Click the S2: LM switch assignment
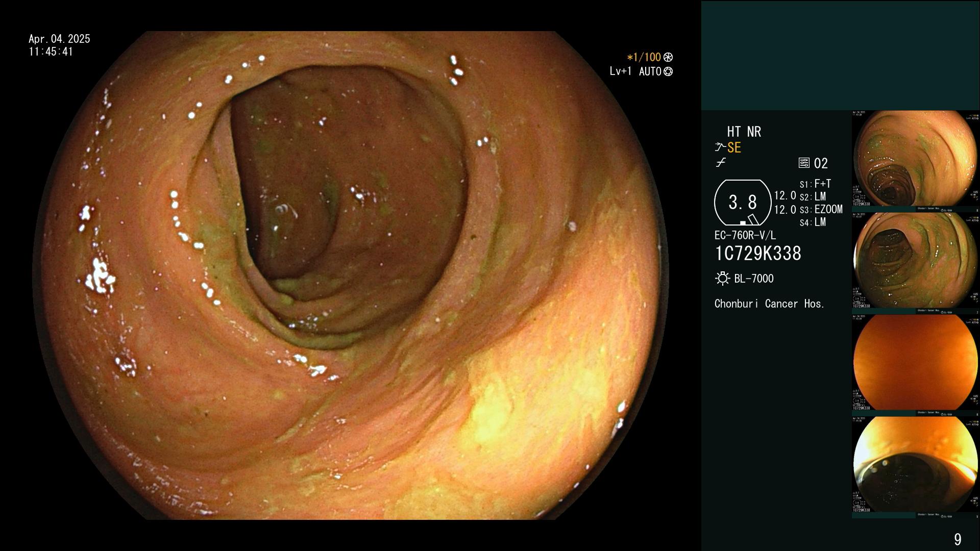The width and height of the screenshot is (980, 551). (x=813, y=196)
